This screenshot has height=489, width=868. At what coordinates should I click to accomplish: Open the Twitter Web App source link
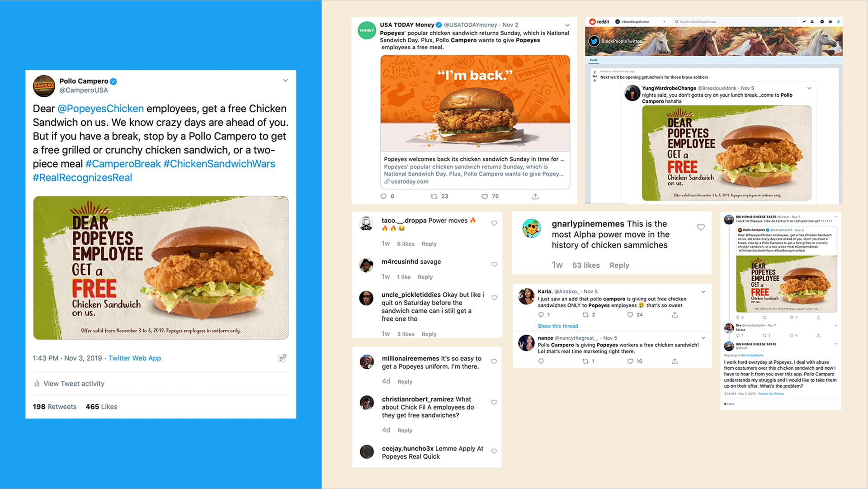[135, 358]
